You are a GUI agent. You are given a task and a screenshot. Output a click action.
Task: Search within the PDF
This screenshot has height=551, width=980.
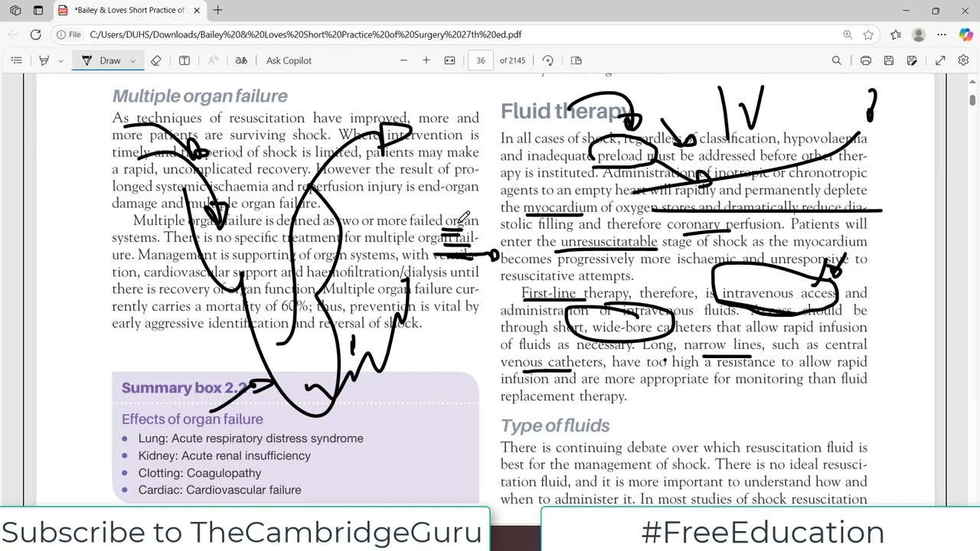tap(837, 60)
